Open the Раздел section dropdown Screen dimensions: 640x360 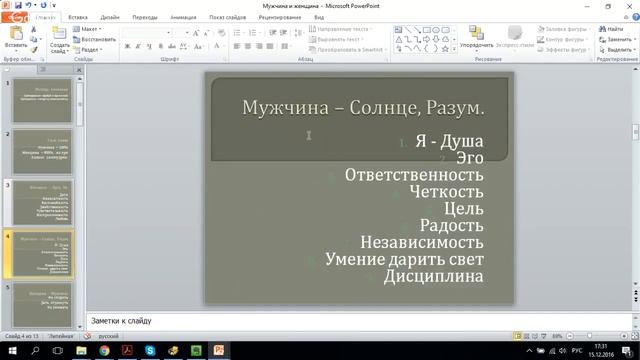[x=88, y=50]
